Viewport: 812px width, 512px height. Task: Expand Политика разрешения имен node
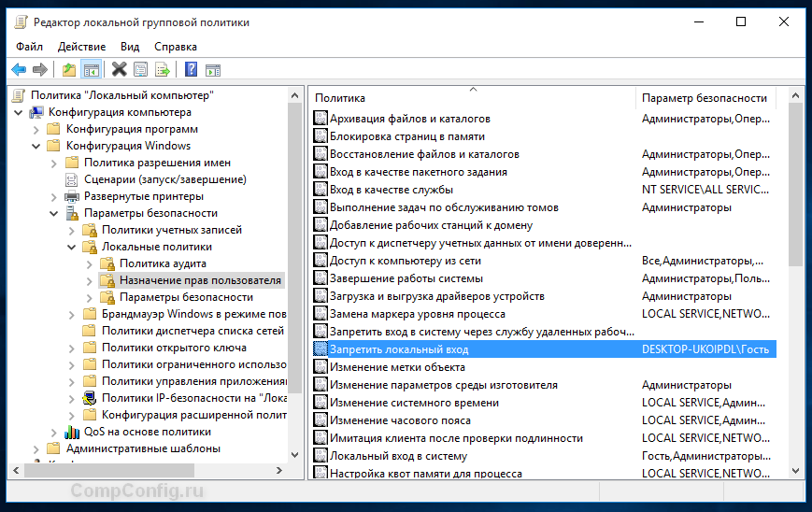54,164
